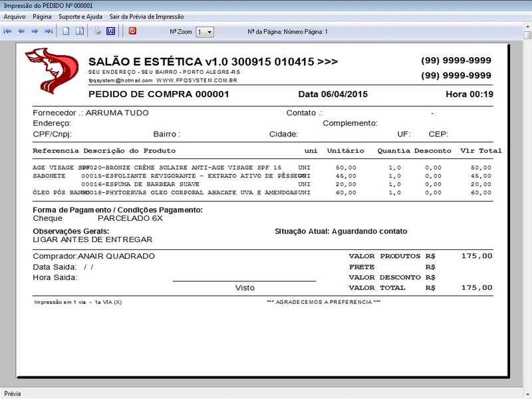
Task: Switch to single page view
Action: point(66,31)
